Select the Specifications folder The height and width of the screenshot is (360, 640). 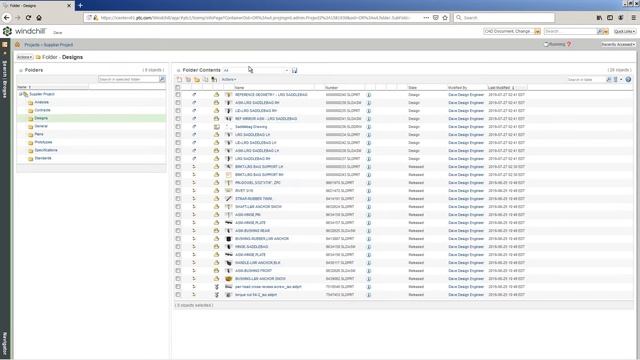click(x=46, y=150)
